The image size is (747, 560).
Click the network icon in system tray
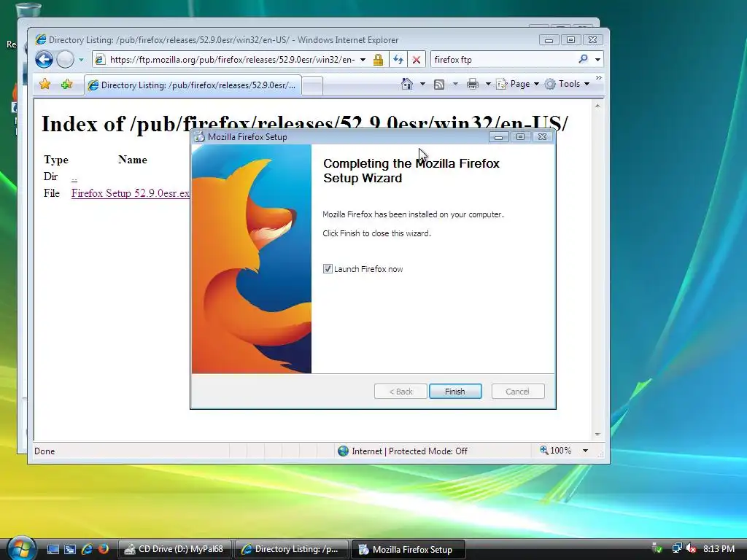677,548
